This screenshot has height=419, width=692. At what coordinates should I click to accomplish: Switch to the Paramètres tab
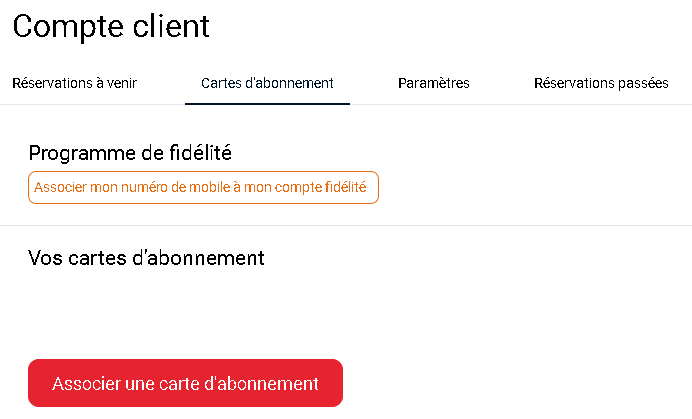[433, 83]
